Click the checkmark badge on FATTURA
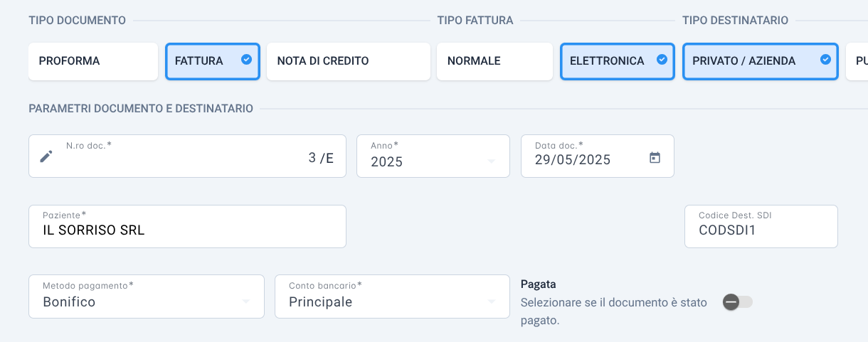The width and height of the screenshot is (868, 342). click(x=246, y=60)
